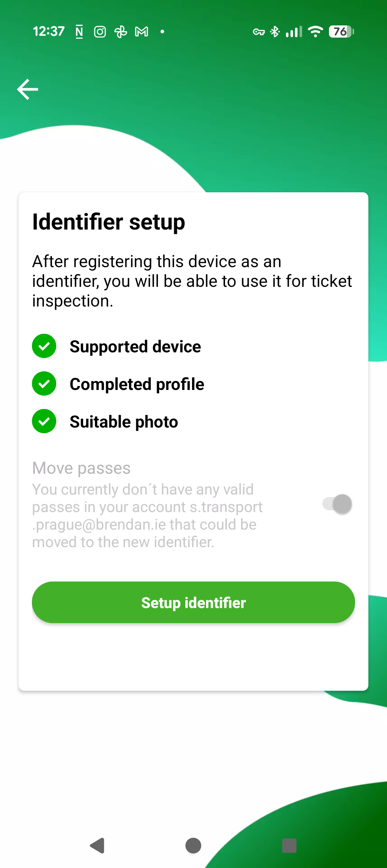Tap the battery level indicator
The width and height of the screenshot is (387, 868).
coord(341,32)
